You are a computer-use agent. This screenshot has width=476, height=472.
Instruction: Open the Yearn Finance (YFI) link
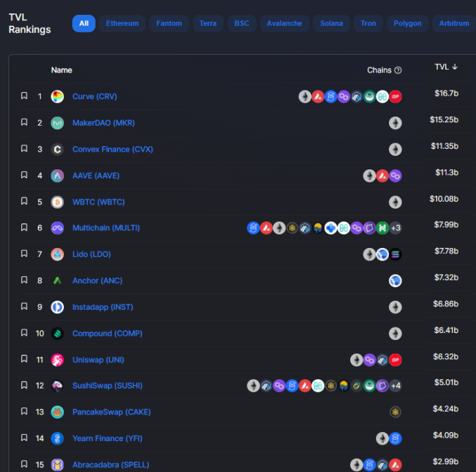pyautogui.click(x=107, y=438)
